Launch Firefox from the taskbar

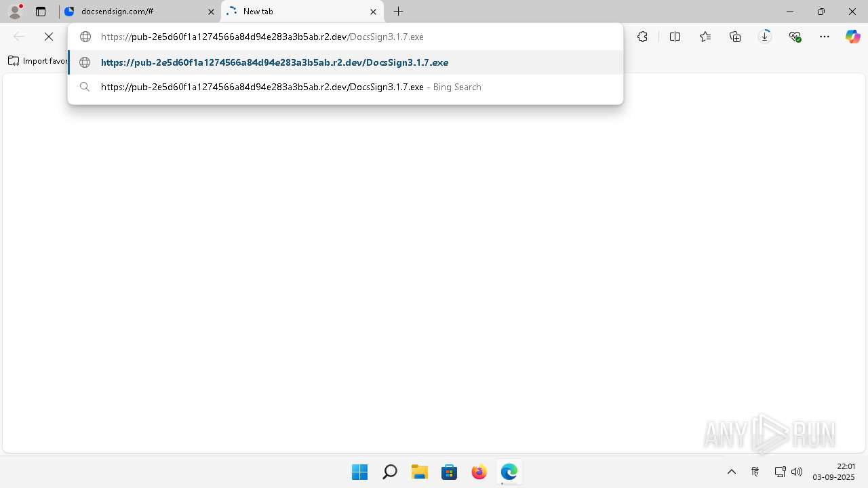click(x=479, y=472)
